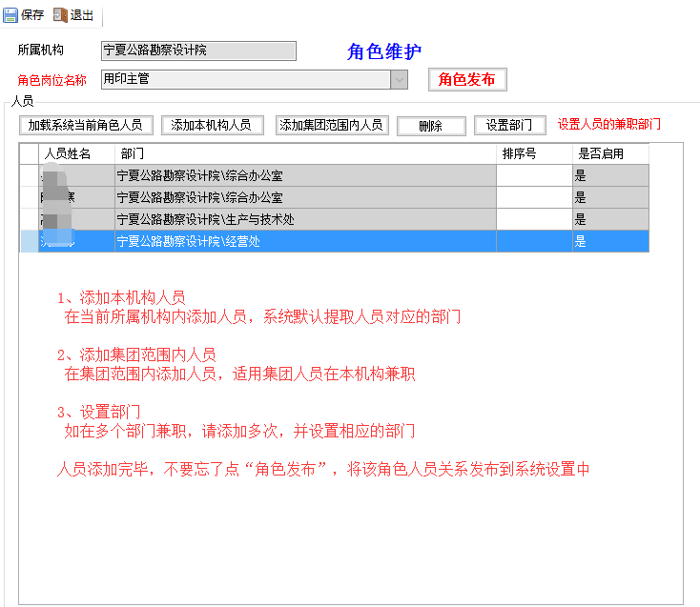
Task: Click 添加集团范围内人员 button
Action: click(331, 125)
